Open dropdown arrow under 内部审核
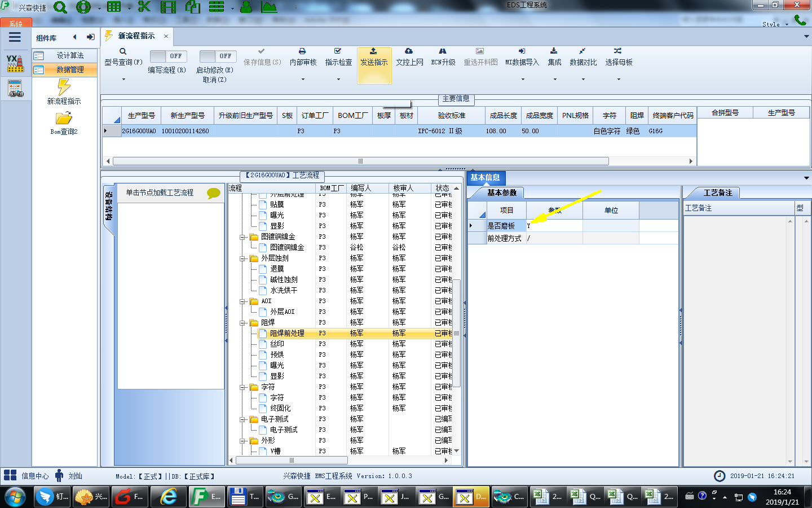 (303, 79)
